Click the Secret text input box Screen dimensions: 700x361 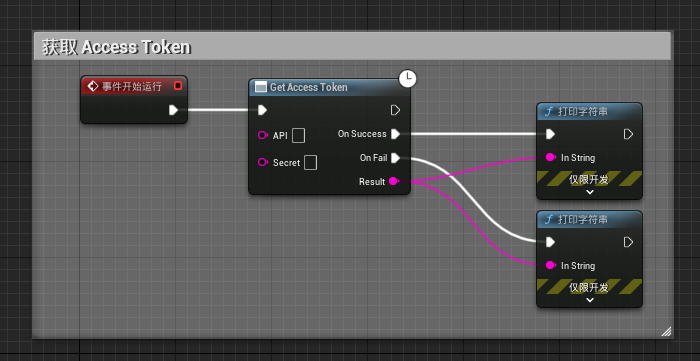310,162
